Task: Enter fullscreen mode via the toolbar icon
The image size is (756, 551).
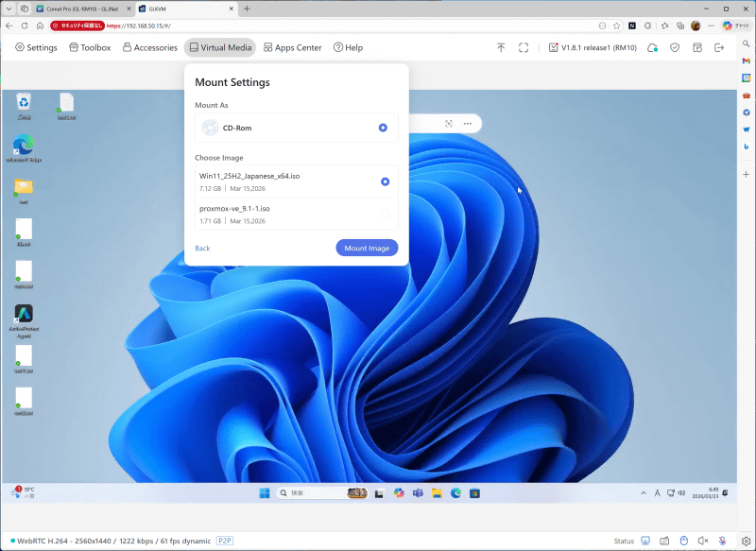Action: point(524,47)
